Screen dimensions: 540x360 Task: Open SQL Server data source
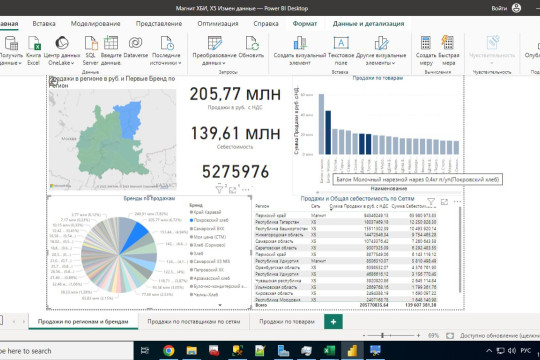tap(91, 44)
